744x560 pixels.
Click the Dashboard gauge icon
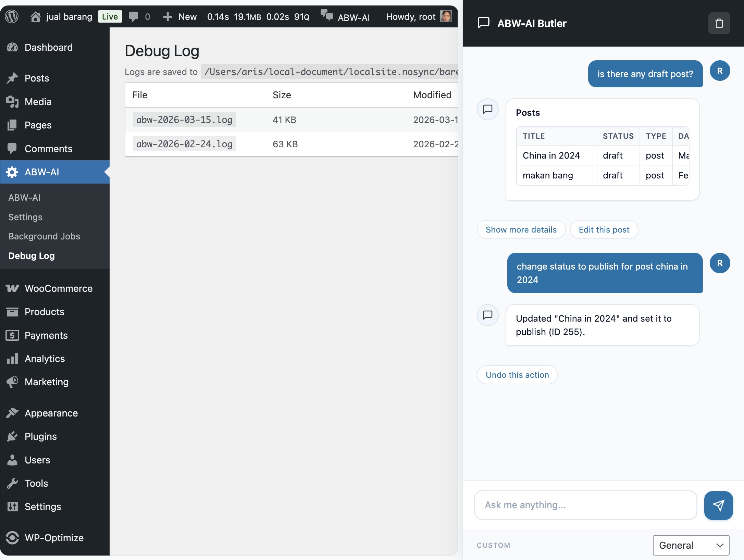click(12, 47)
